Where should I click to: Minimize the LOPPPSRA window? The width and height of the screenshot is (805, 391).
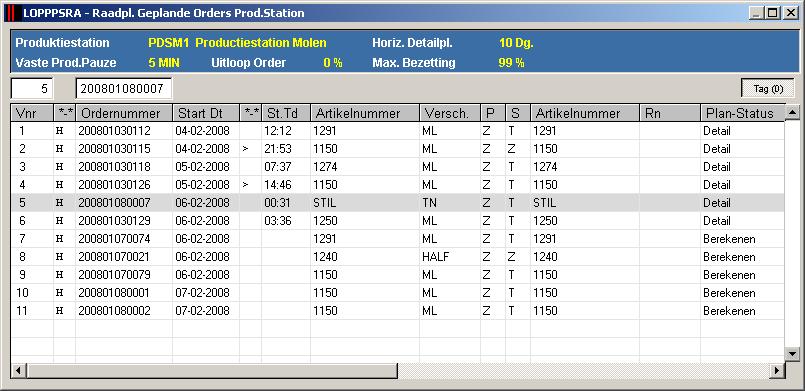(x=755, y=13)
